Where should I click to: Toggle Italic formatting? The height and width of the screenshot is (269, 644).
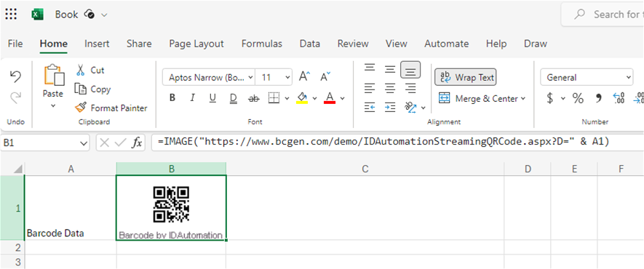point(192,98)
